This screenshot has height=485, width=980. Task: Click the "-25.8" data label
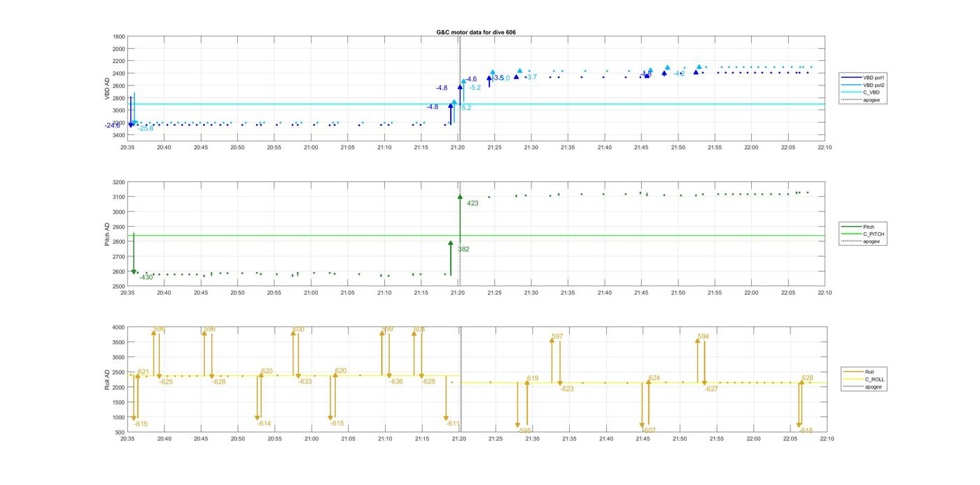pos(146,129)
